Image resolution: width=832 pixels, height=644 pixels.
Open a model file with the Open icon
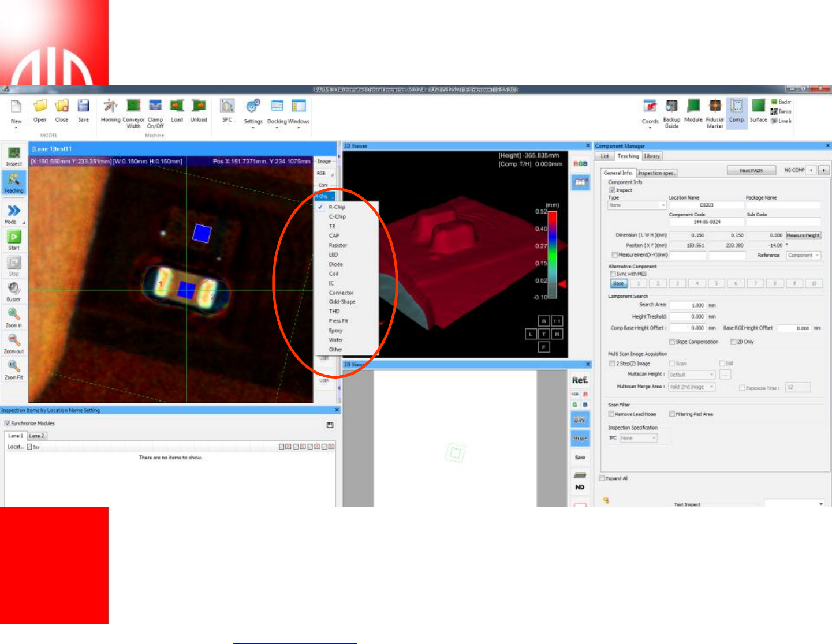[40, 106]
